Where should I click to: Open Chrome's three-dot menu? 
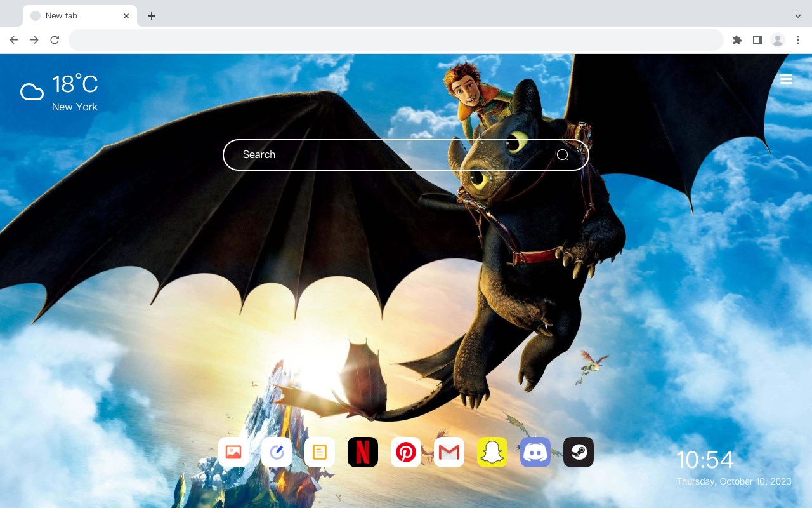click(798, 40)
